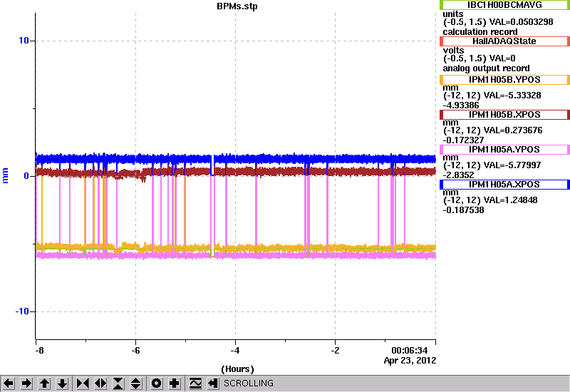Click the 10 tick label on Y axis
This screenshot has height=392, width=570.
[x=24, y=41]
